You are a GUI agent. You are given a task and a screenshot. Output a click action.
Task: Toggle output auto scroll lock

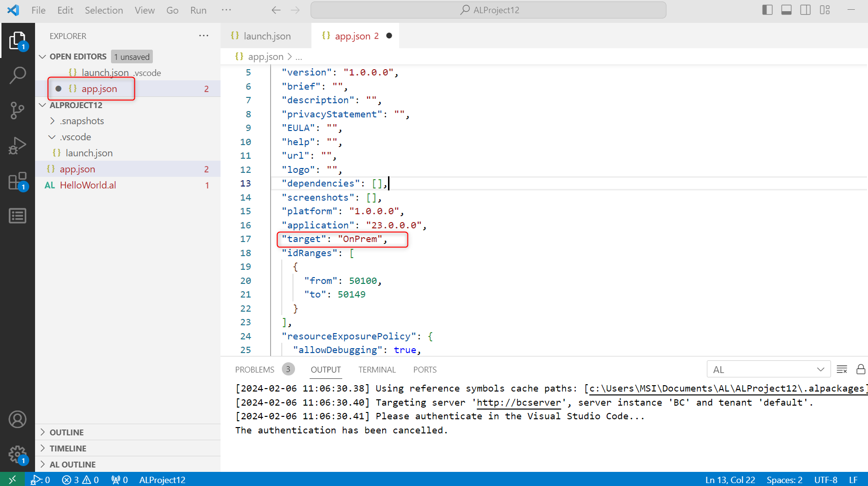coord(861,370)
